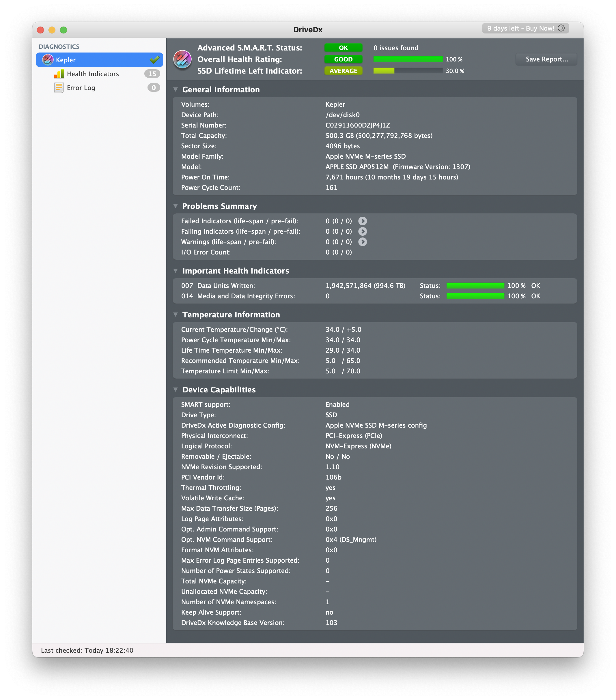Click the Error Log document icon

tap(59, 88)
